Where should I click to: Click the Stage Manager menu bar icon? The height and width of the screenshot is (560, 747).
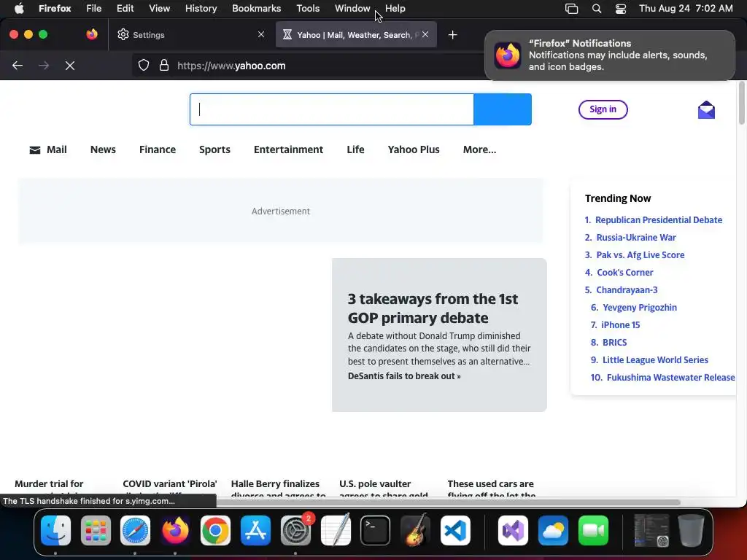click(x=571, y=9)
